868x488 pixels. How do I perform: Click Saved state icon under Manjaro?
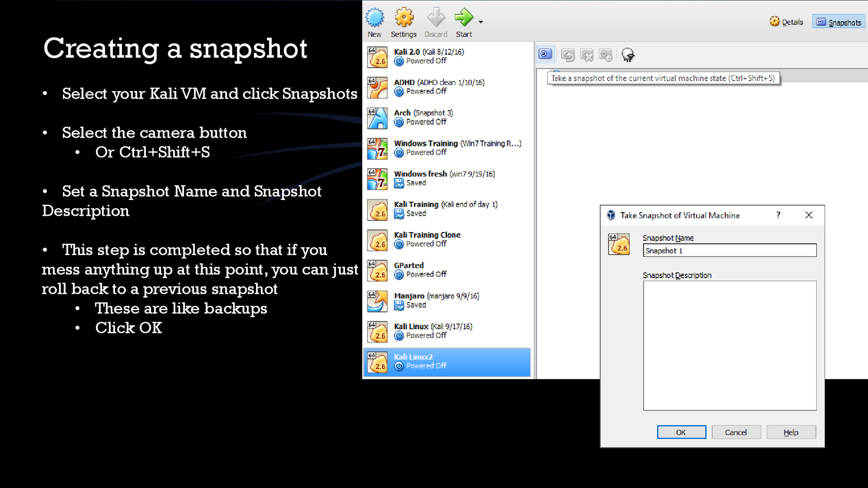click(399, 305)
